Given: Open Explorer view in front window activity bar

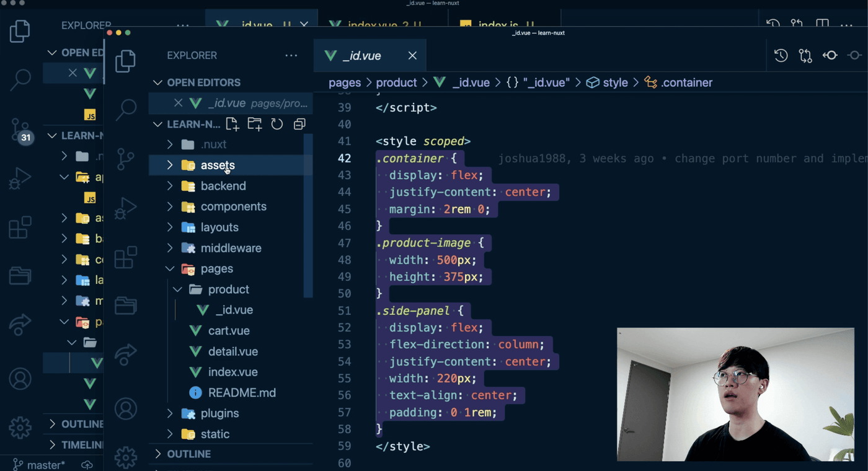Looking at the screenshot, I should (125, 61).
